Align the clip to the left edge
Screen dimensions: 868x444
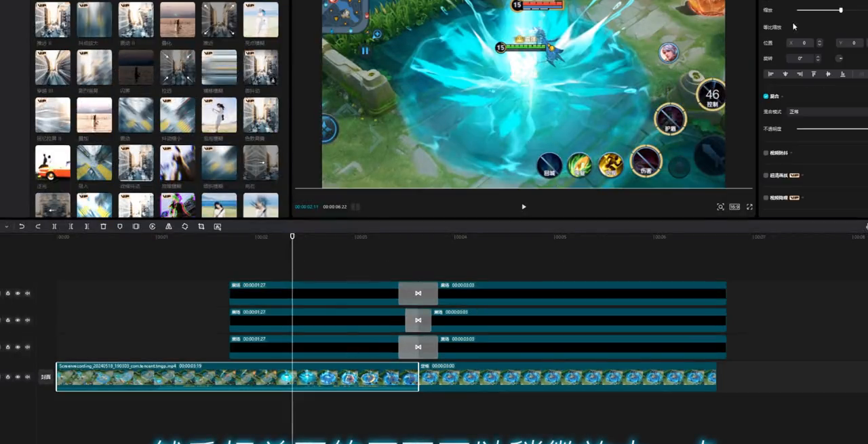[771, 74]
